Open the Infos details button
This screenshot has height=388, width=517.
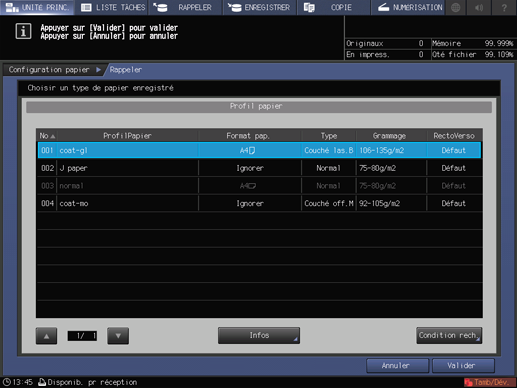point(259,335)
